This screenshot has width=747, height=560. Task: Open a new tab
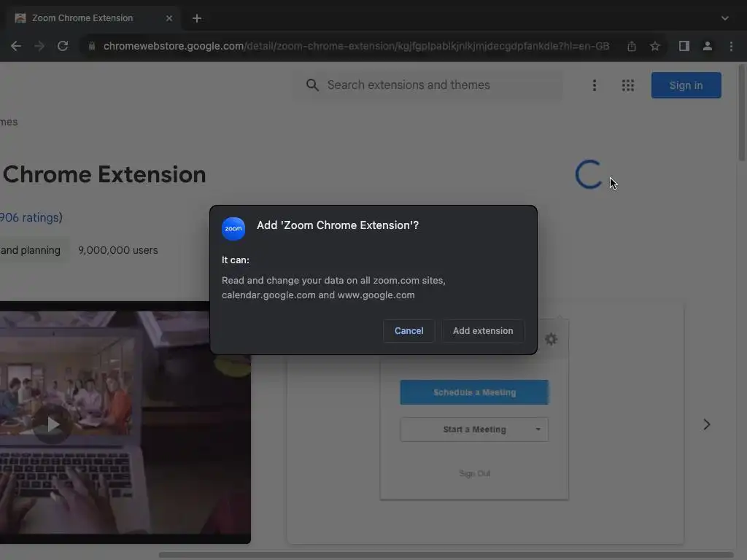pyautogui.click(x=197, y=18)
